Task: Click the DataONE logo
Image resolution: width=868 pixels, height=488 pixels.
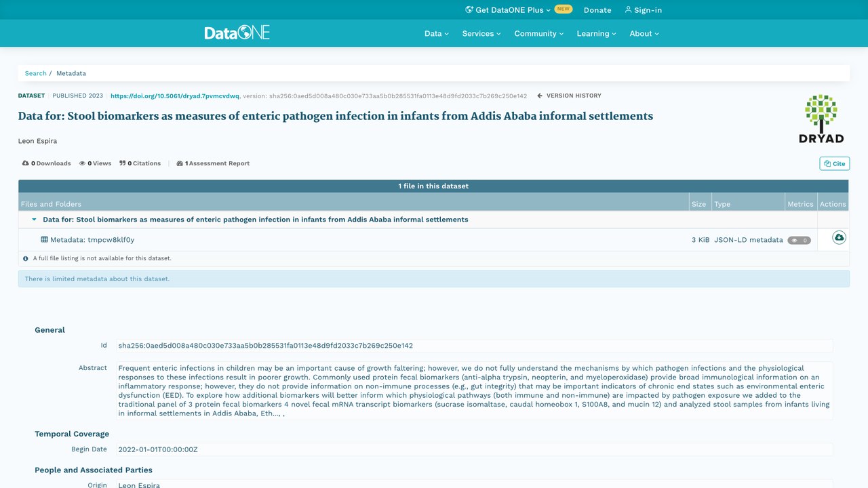Action: click(x=237, y=33)
